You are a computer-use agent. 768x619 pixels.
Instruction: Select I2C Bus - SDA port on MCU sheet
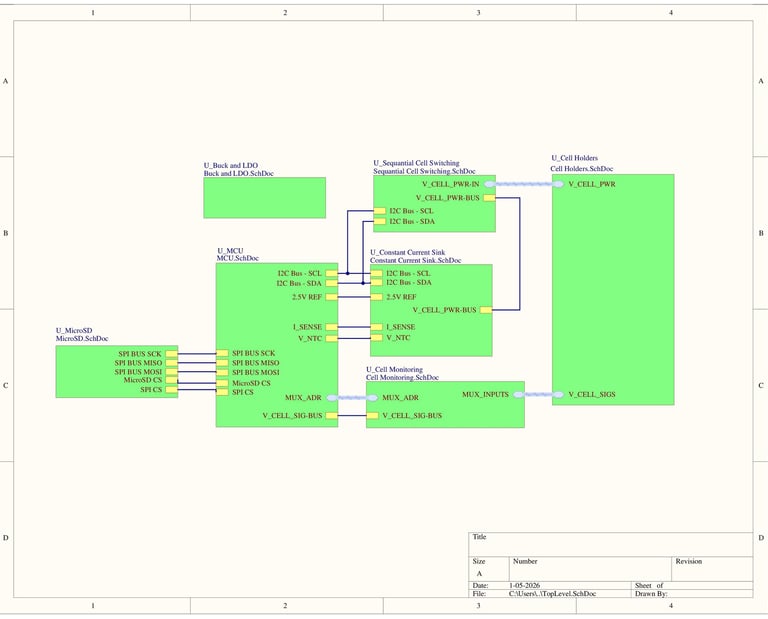332,283
